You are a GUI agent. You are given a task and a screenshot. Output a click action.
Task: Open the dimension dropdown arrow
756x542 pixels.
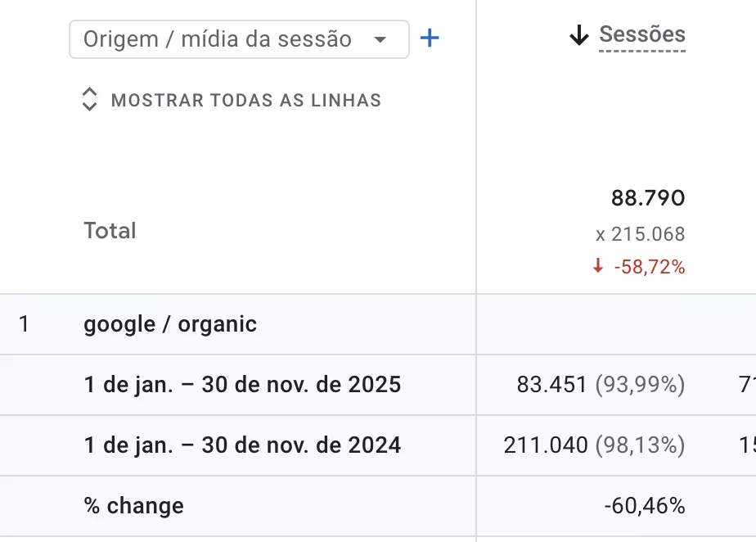coord(380,39)
